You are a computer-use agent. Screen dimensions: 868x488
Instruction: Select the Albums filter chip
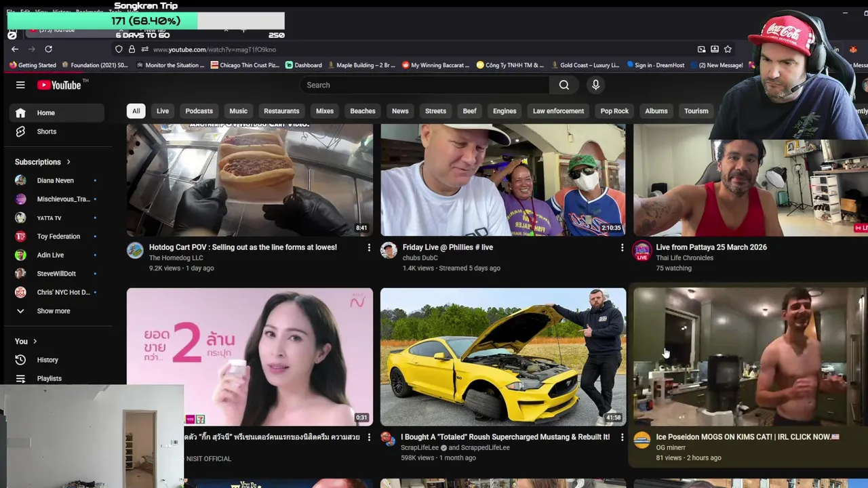(656, 111)
